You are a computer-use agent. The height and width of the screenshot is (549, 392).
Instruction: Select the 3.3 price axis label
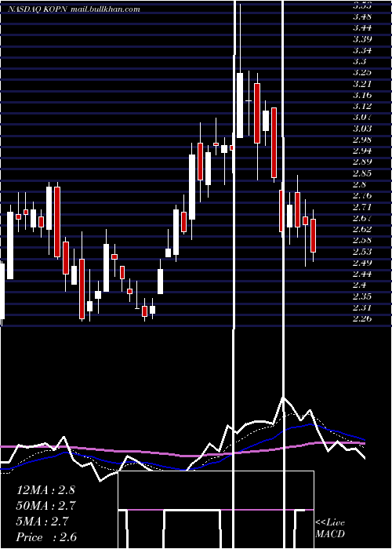[360, 61]
